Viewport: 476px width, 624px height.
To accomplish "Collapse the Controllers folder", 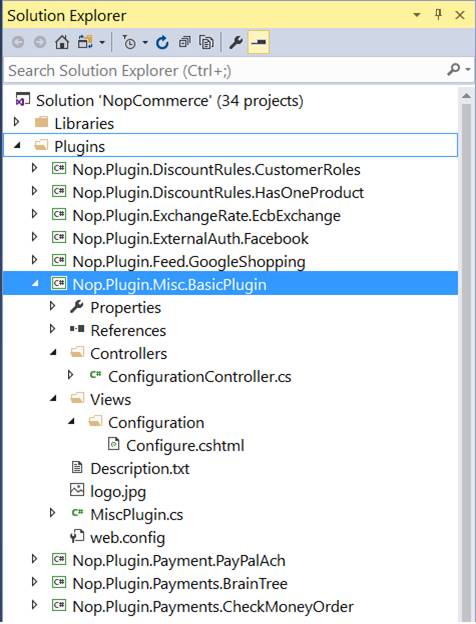I will [53, 353].
